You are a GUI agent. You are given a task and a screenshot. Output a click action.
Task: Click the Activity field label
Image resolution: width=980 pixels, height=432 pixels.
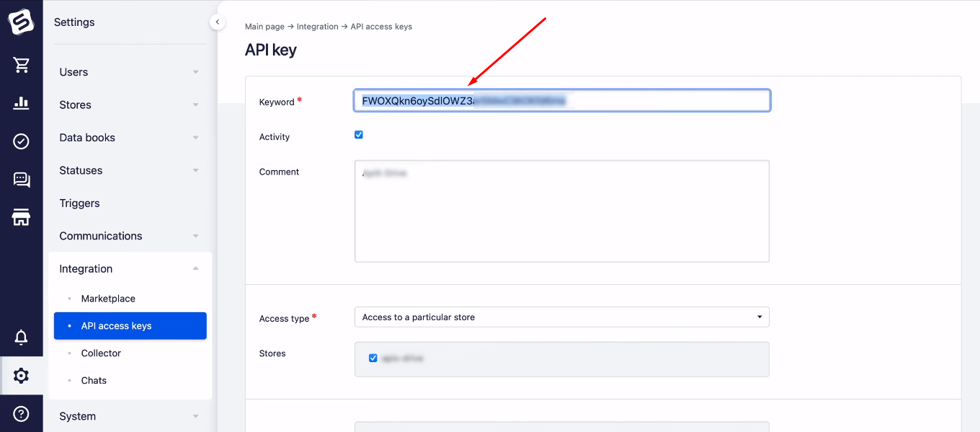pos(275,137)
